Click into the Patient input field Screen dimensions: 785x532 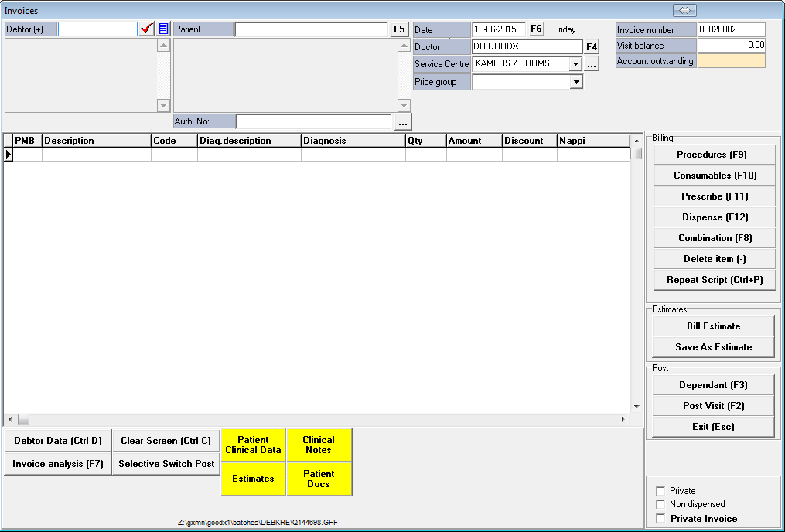point(312,29)
